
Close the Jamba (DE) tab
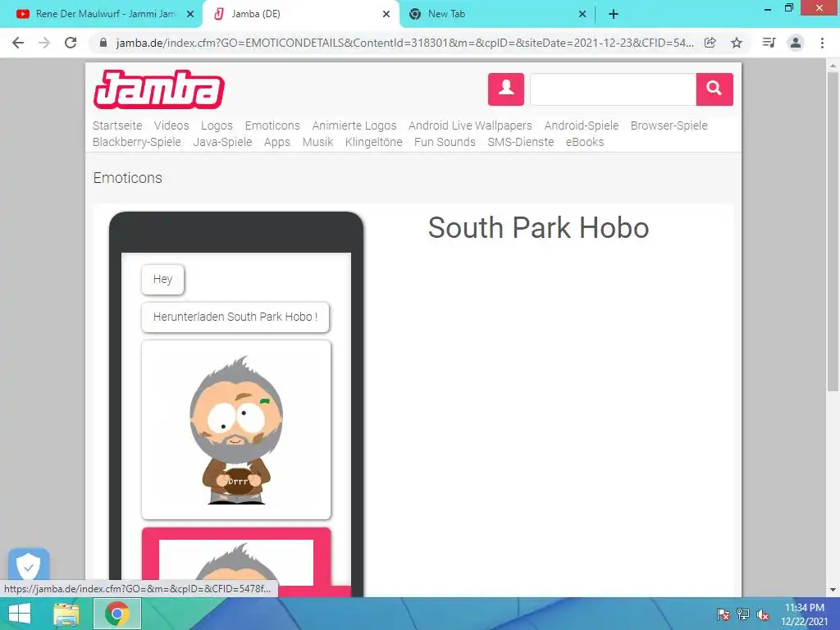click(386, 15)
